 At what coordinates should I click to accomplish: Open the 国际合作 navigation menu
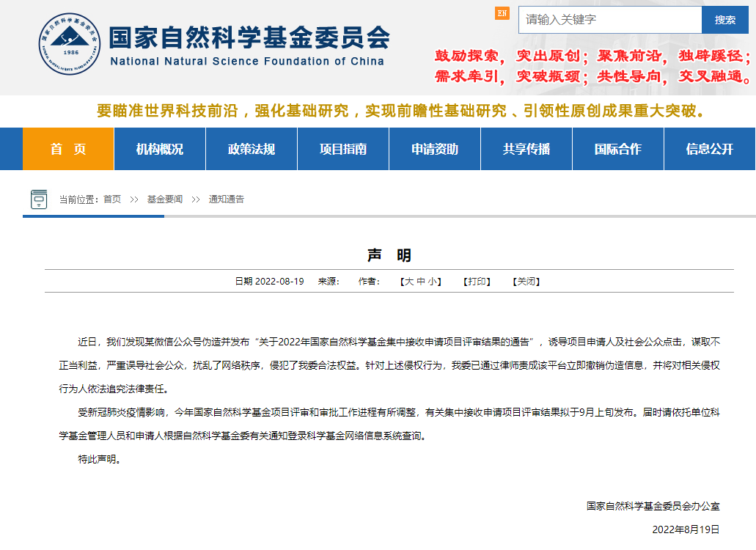618,149
